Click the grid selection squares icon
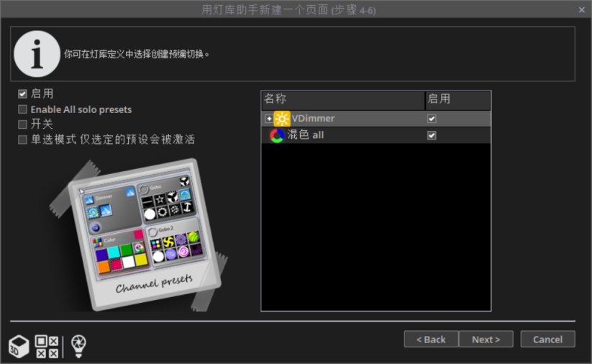 coord(47,346)
